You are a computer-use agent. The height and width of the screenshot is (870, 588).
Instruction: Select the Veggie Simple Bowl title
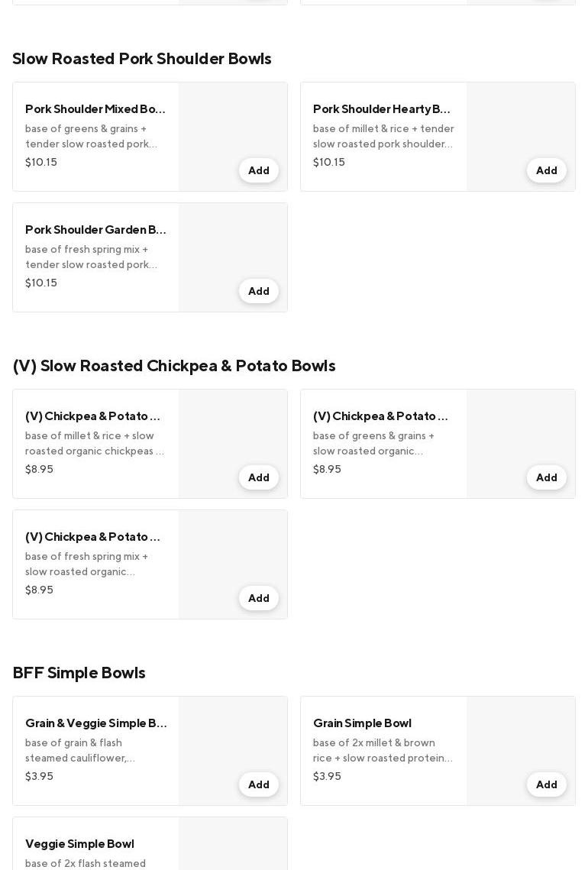(79, 844)
